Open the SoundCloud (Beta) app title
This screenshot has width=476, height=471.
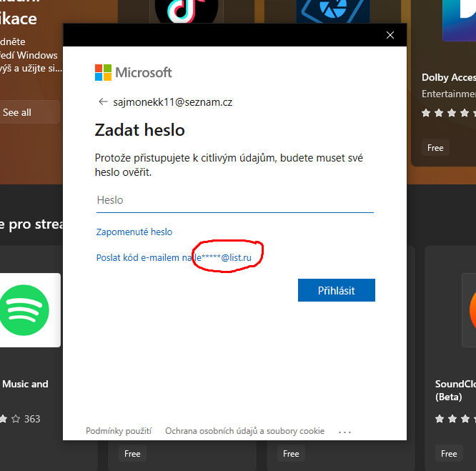click(455, 390)
